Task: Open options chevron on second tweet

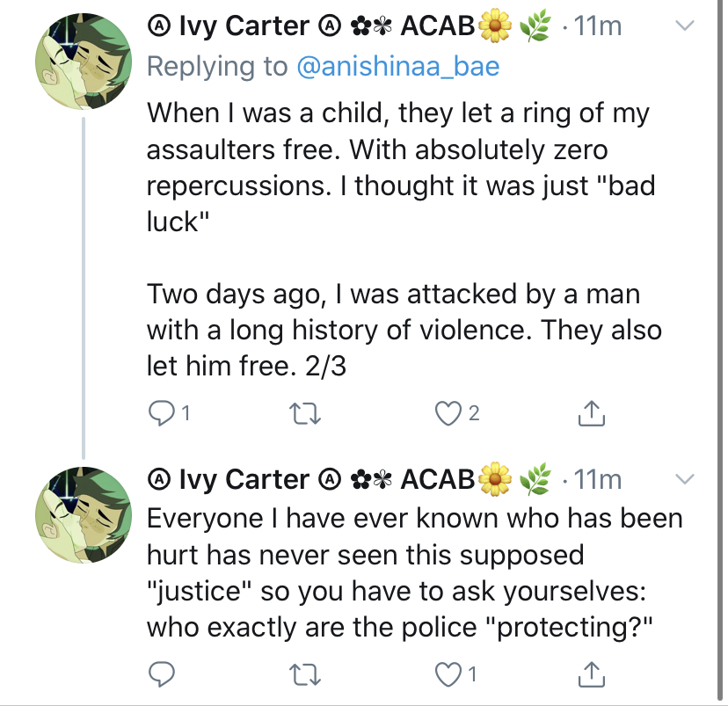Action: (684, 478)
